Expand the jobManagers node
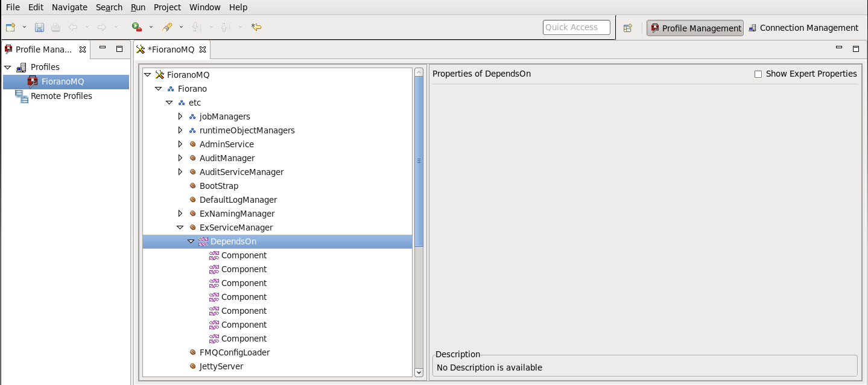The image size is (868, 385). pos(180,116)
